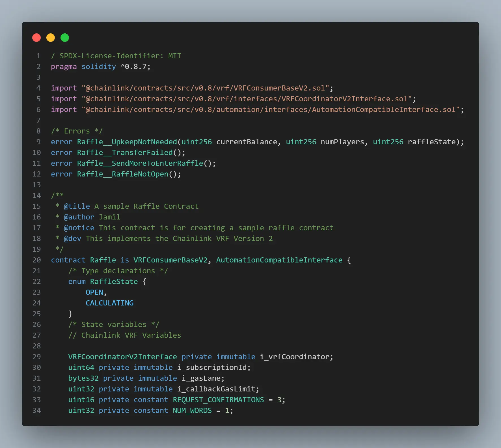Click 'numPlayers' parameter
501x448 pixels.
pyautogui.click(x=342, y=142)
